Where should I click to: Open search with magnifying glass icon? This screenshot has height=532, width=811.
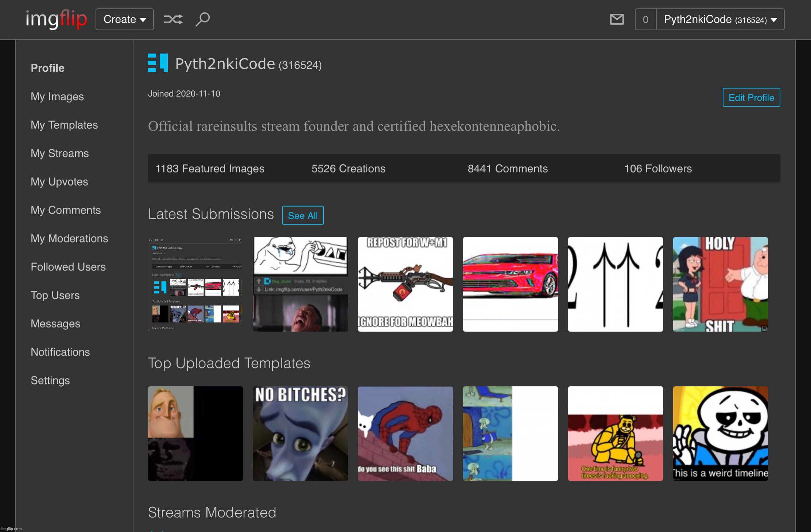202,19
